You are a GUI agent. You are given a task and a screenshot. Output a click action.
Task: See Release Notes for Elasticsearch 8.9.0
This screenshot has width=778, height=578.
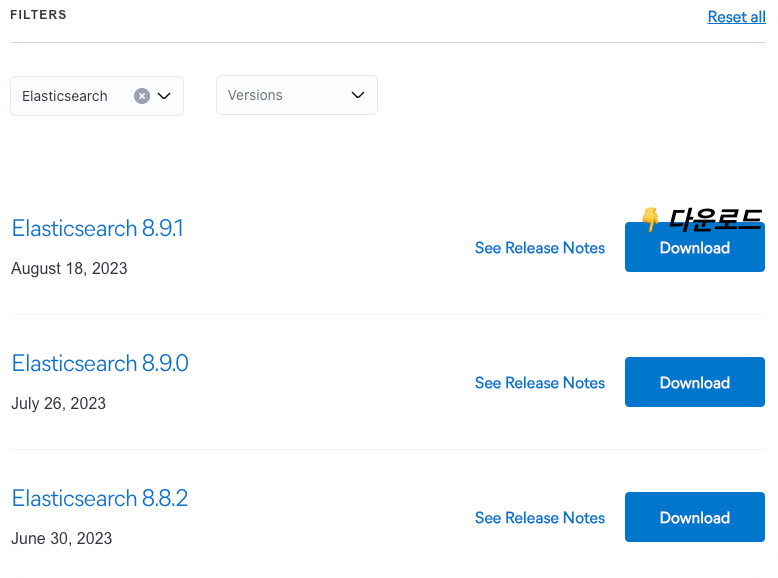click(x=540, y=383)
